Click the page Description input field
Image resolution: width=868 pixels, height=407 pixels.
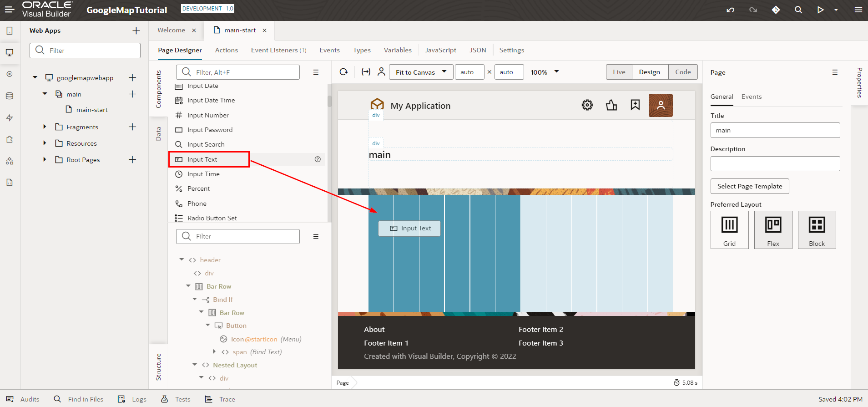[775, 164]
